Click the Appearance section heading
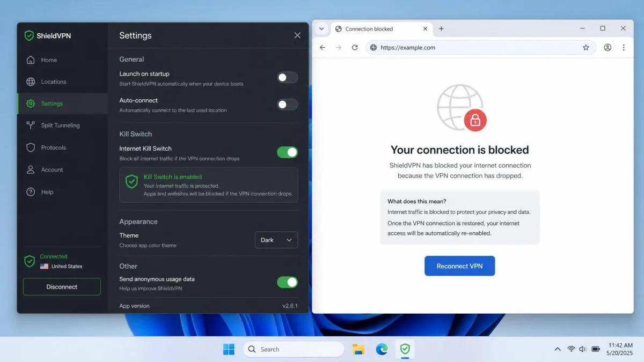644x362 pixels. (138, 221)
